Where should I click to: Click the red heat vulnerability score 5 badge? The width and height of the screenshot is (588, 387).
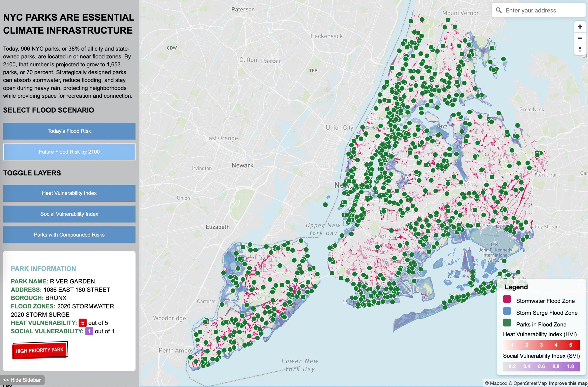pyautogui.click(x=82, y=323)
